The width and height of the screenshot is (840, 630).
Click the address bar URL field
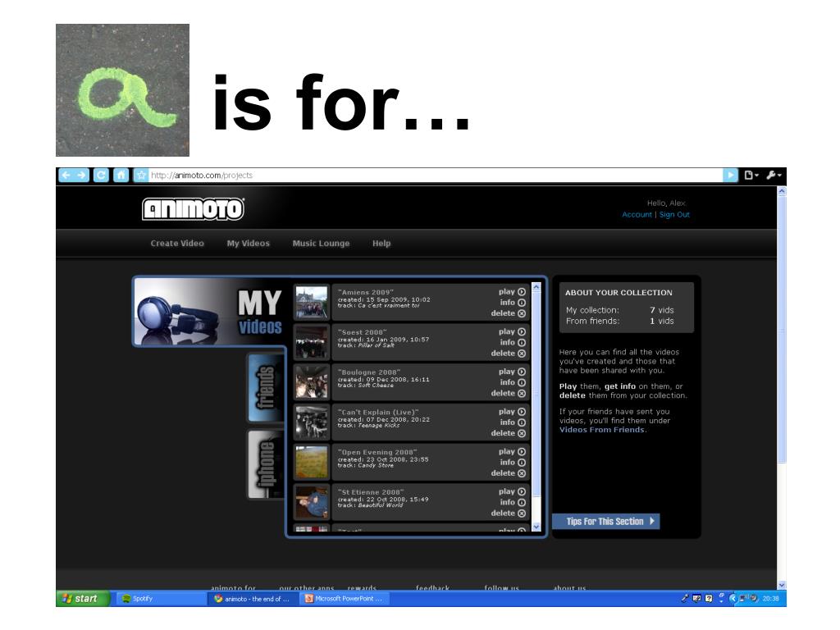click(435, 176)
